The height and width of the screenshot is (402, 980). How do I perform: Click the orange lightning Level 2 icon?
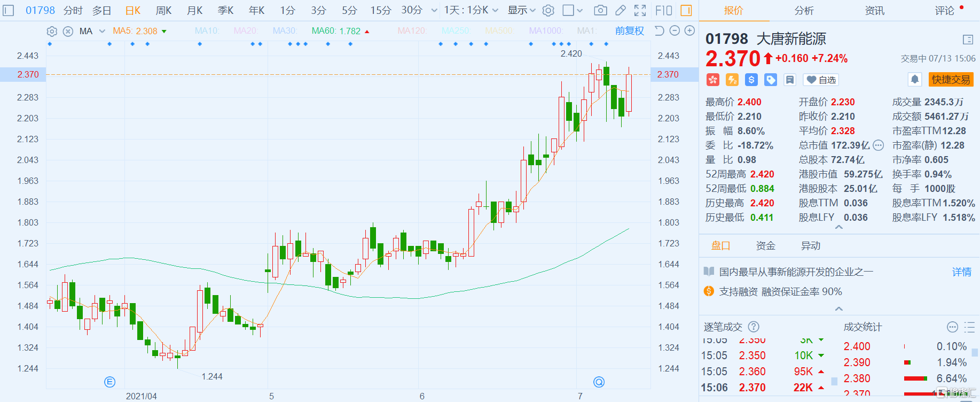point(732,80)
